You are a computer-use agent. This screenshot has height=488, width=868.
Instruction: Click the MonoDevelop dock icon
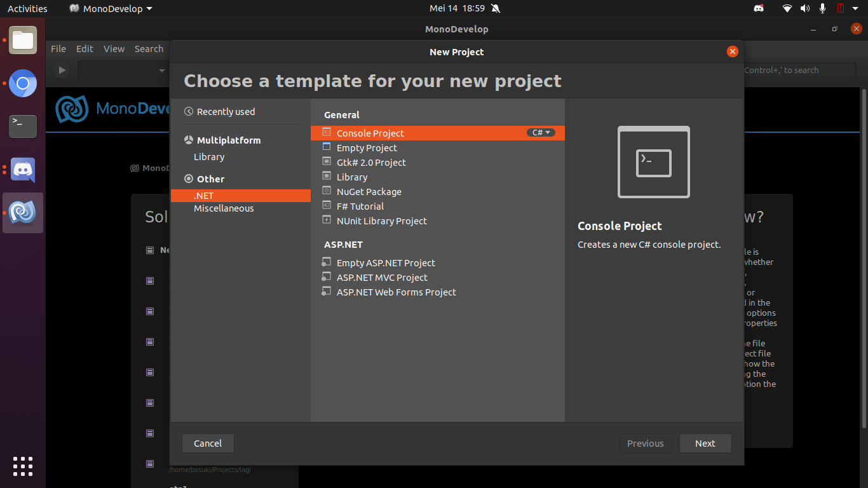[x=23, y=213]
